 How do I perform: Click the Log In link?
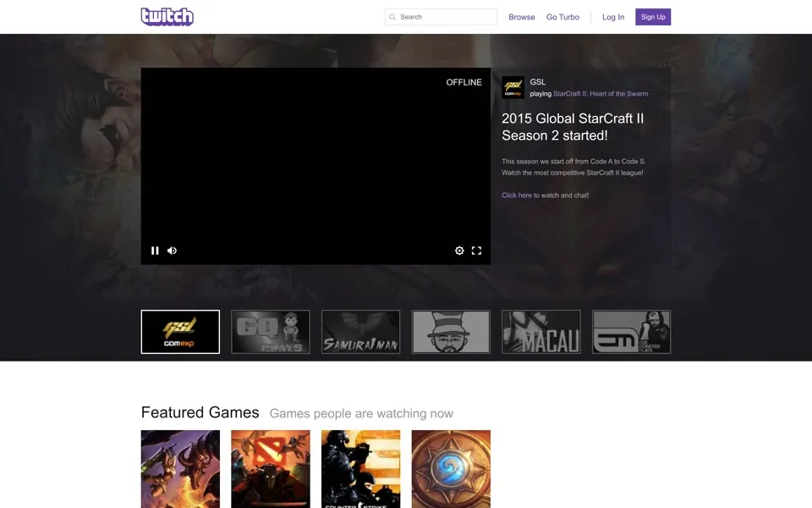pos(613,17)
